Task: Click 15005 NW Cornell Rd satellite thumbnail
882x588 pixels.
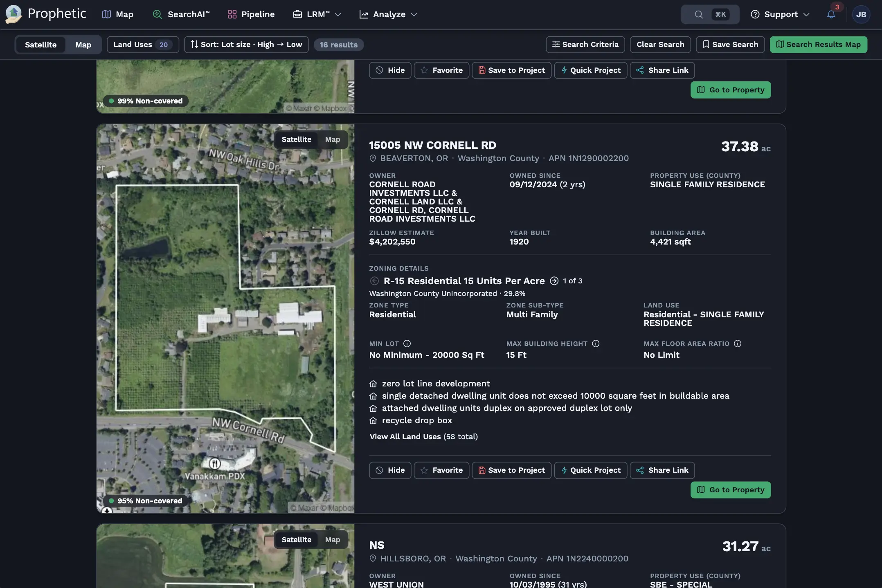Action: (x=225, y=319)
